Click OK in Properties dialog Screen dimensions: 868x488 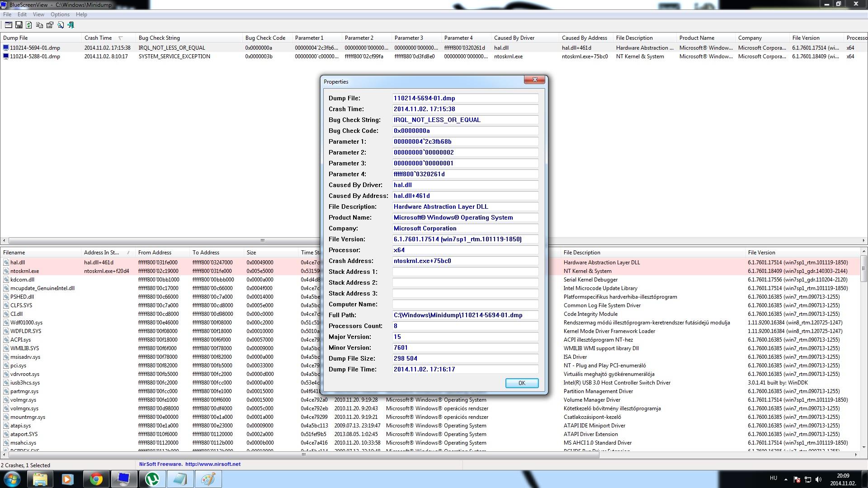coord(522,383)
